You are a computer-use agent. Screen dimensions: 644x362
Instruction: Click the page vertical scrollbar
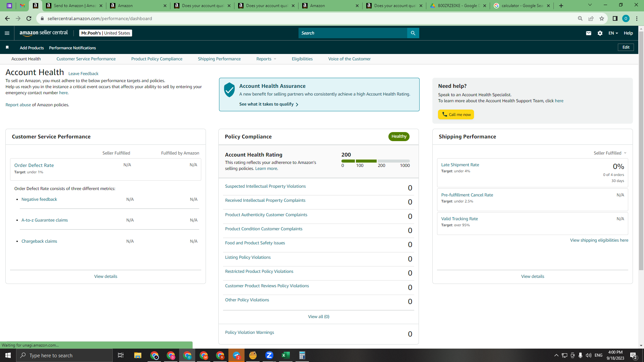coord(641,151)
